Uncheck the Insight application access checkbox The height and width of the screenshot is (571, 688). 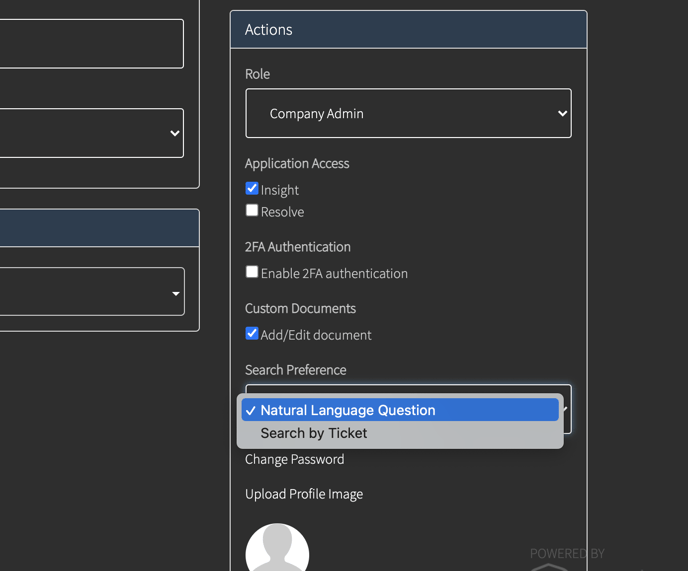tap(252, 188)
